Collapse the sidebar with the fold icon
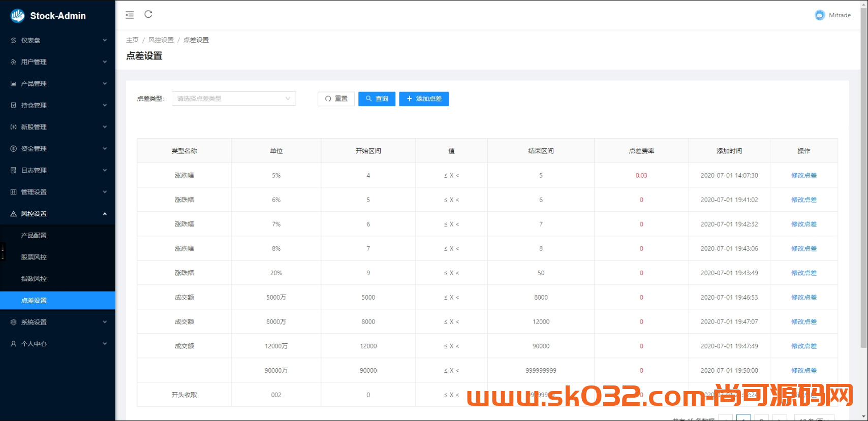868x421 pixels. pos(130,15)
